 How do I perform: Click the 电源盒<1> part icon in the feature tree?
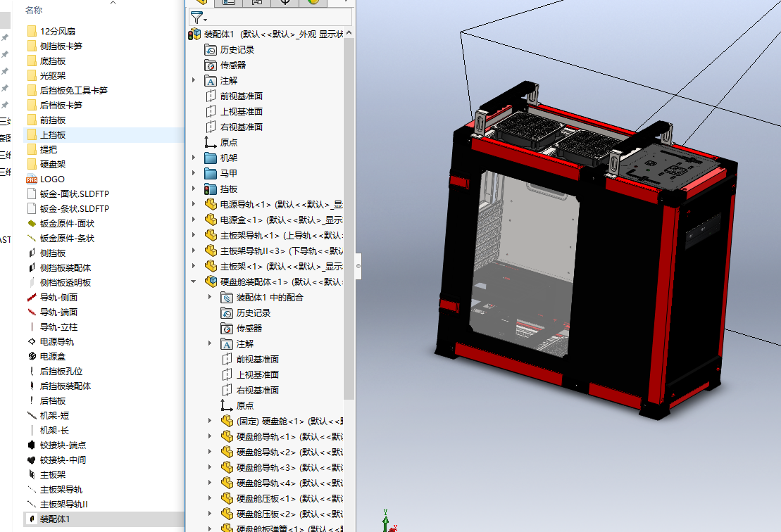(211, 220)
